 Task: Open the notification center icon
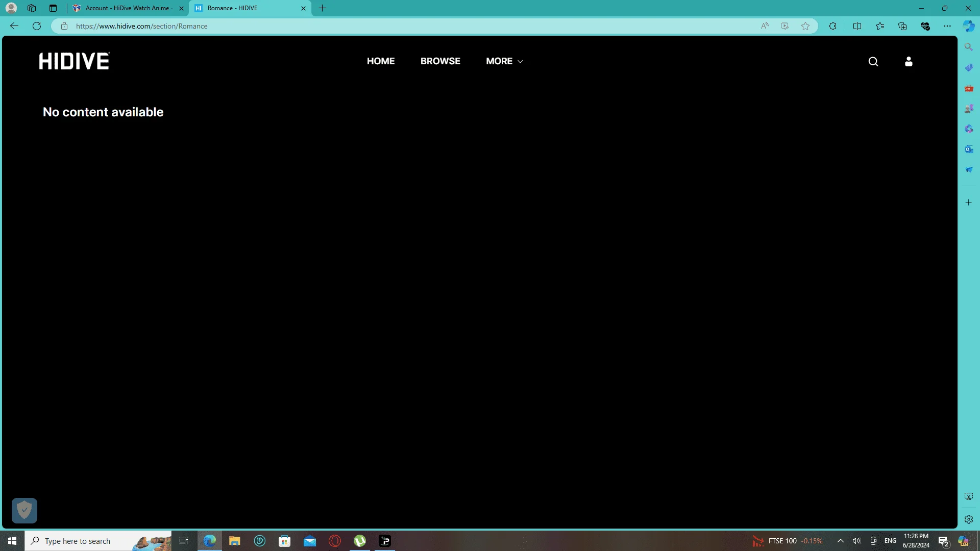(943, 541)
